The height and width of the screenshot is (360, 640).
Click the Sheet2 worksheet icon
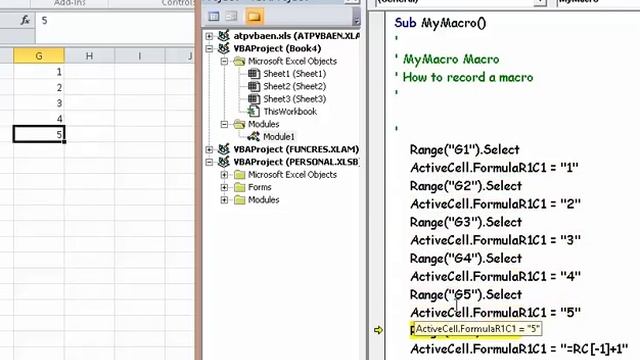point(254,87)
